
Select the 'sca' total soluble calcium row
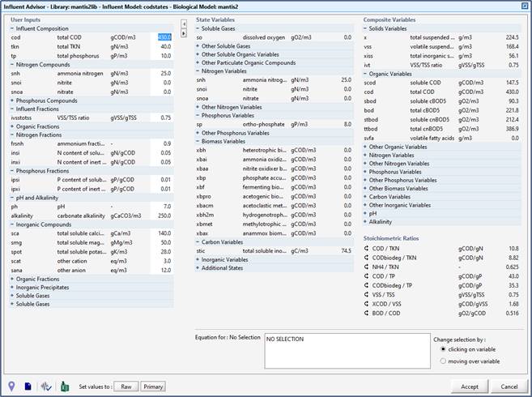point(92,233)
